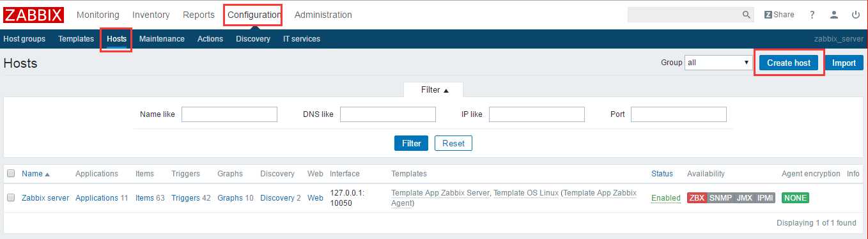Click the top search input box
The height and width of the screenshot is (239, 868).
tap(684, 15)
